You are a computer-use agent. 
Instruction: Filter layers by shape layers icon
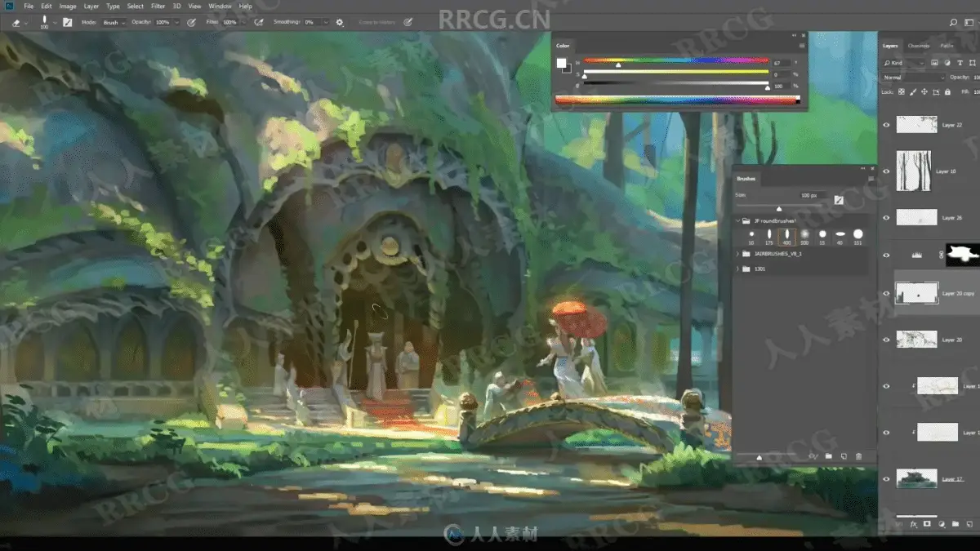(x=973, y=63)
